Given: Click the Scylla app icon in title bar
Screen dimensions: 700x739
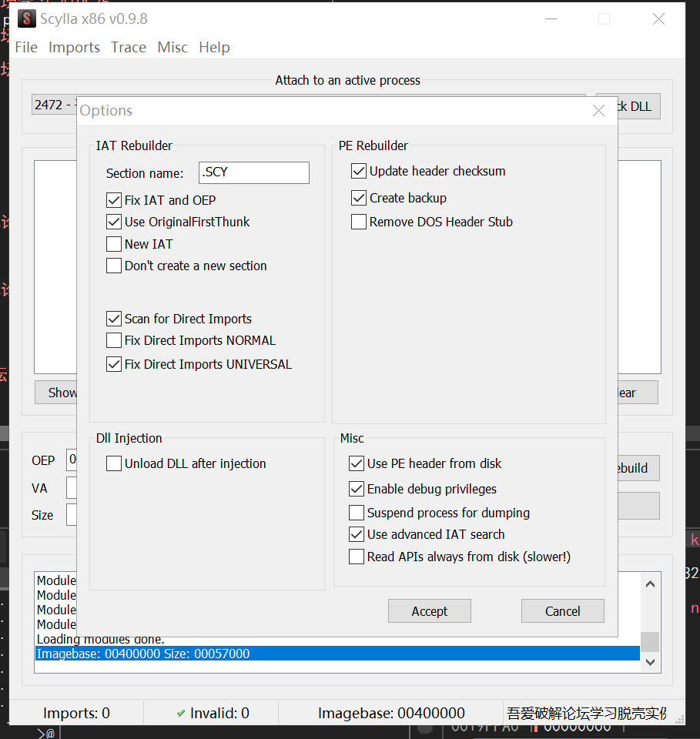Looking at the screenshot, I should click(x=27, y=18).
